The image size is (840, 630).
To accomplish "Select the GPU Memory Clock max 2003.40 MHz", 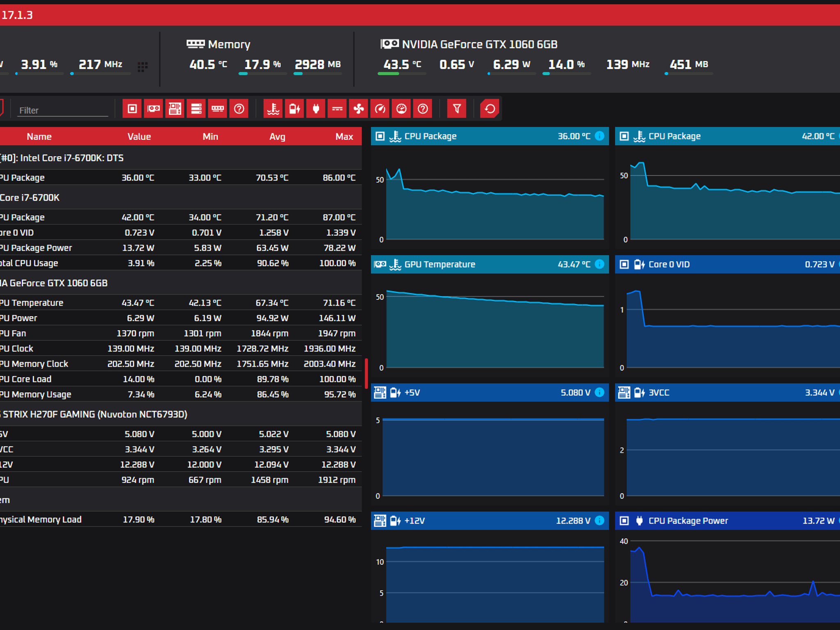I will [x=329, y=364].
